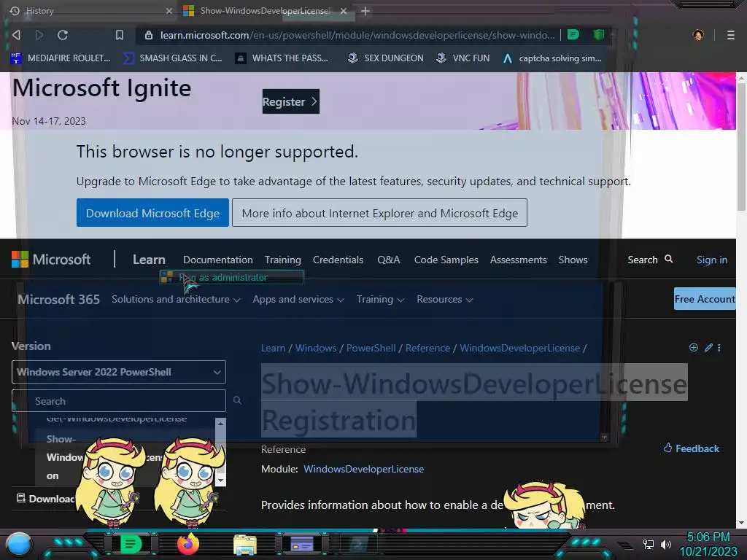Screen dimensions: 747x560
Task: Expand the Training dropdown in Microsoft 365 bar
Action: pyautogui.click(x=380, y=300)
